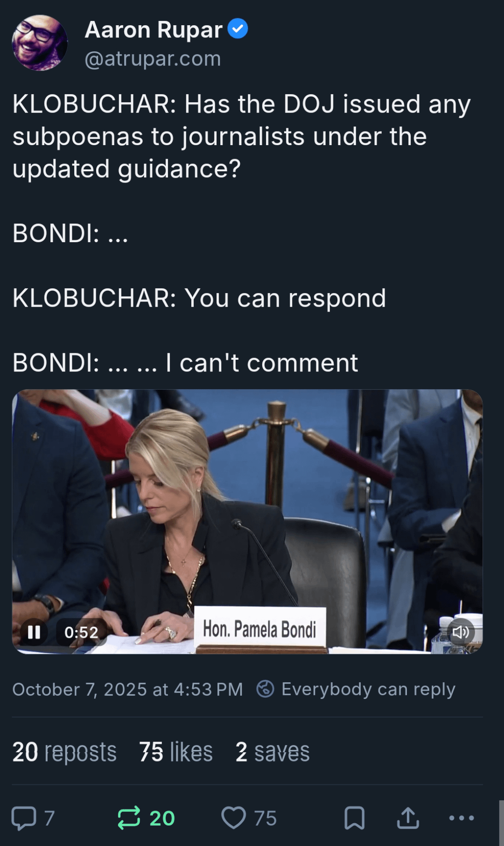Tap the share upload icon
This screenshot has height=846, width=504.
(408, 818)
